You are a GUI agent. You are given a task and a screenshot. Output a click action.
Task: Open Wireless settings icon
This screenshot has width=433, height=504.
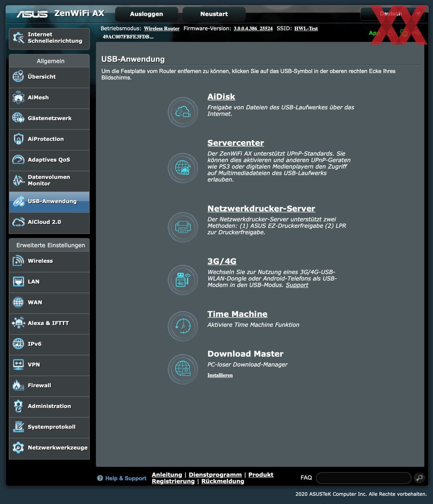(18, 261)
